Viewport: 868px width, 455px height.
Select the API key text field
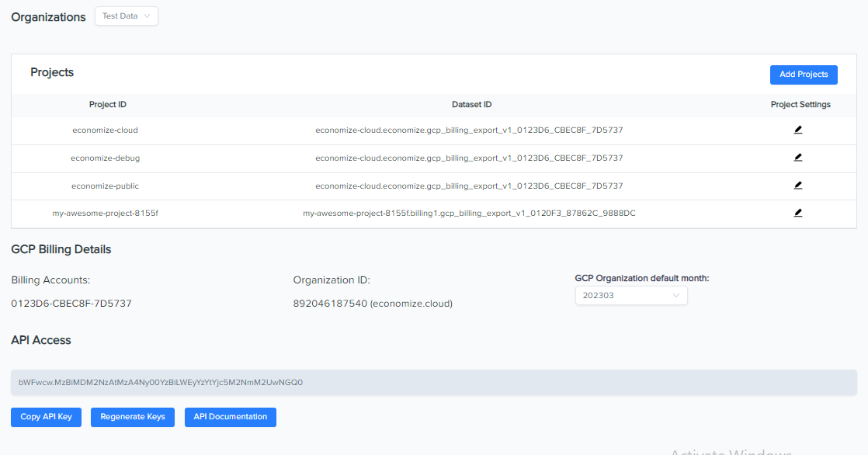[x=434, y=383]
